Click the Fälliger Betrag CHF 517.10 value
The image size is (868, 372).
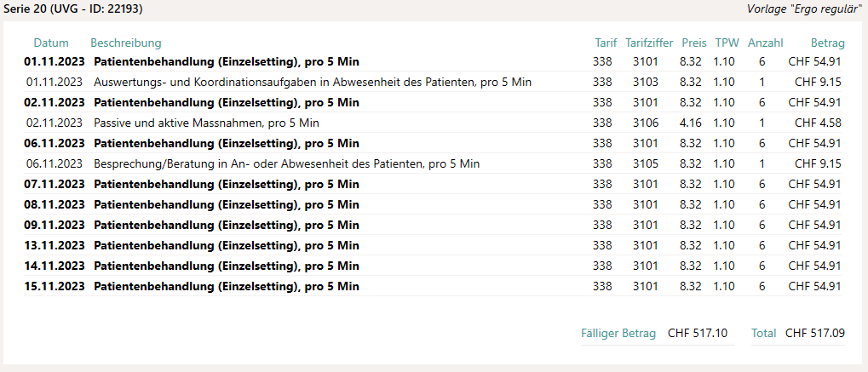[698, 333]
